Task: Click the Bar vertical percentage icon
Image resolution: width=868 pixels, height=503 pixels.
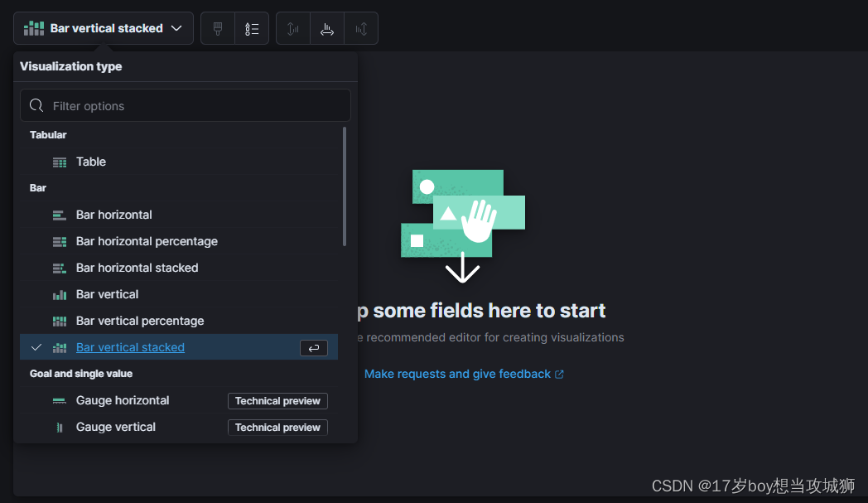Action: pyautogui.click(x=60, y=322)
